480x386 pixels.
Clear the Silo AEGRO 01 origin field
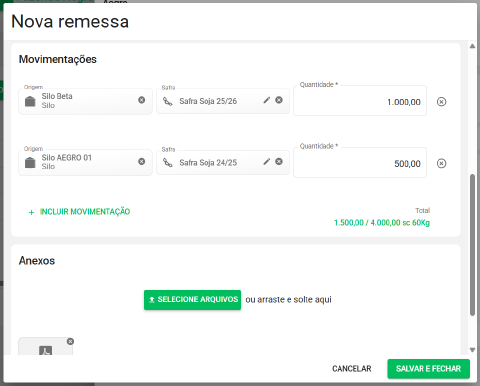click(x=142, y=161)
